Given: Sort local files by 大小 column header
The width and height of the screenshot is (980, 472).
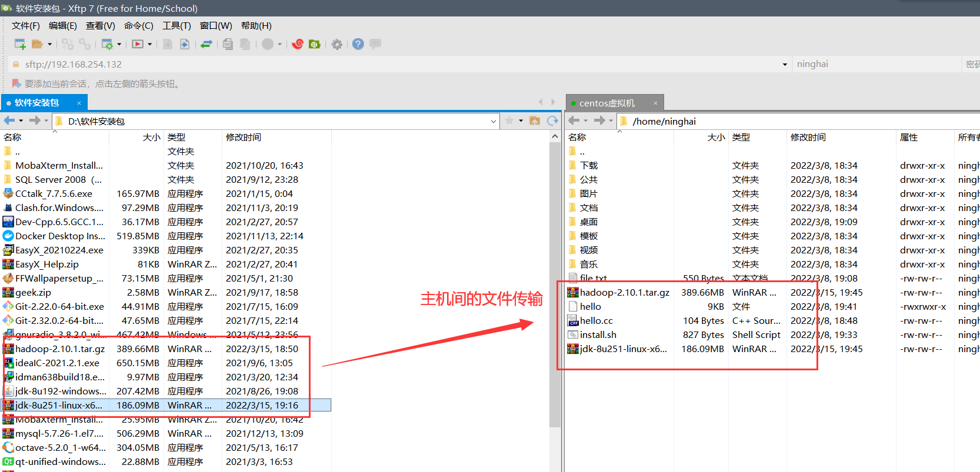Looking at the screenshot, I should click(136, 137).
